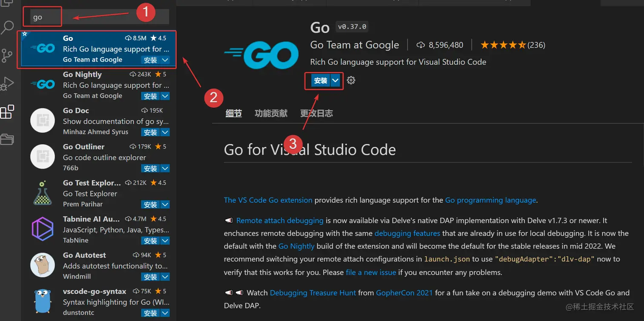Expand install options for vscode-go-syntax

pyautogui.click(x=165, y=313)
